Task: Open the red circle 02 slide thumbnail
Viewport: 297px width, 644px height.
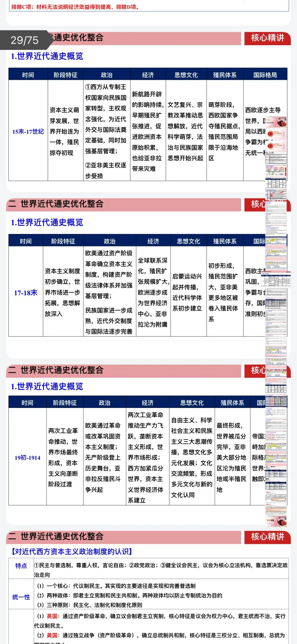Action: point(276,146)
